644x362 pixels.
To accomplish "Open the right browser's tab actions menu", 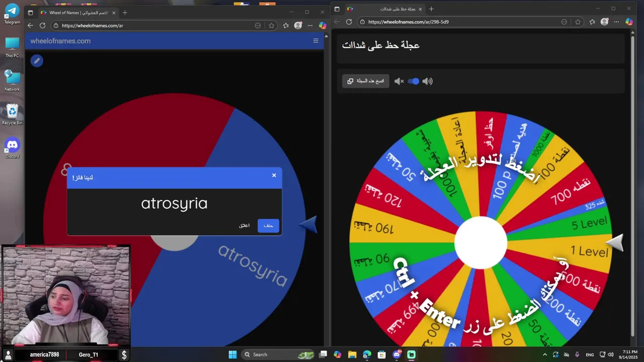I will click(x=337, y=9).
